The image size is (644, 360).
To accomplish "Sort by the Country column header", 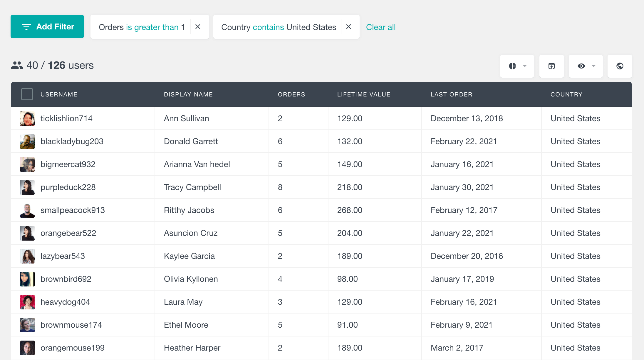I will [x=566, y=94].
